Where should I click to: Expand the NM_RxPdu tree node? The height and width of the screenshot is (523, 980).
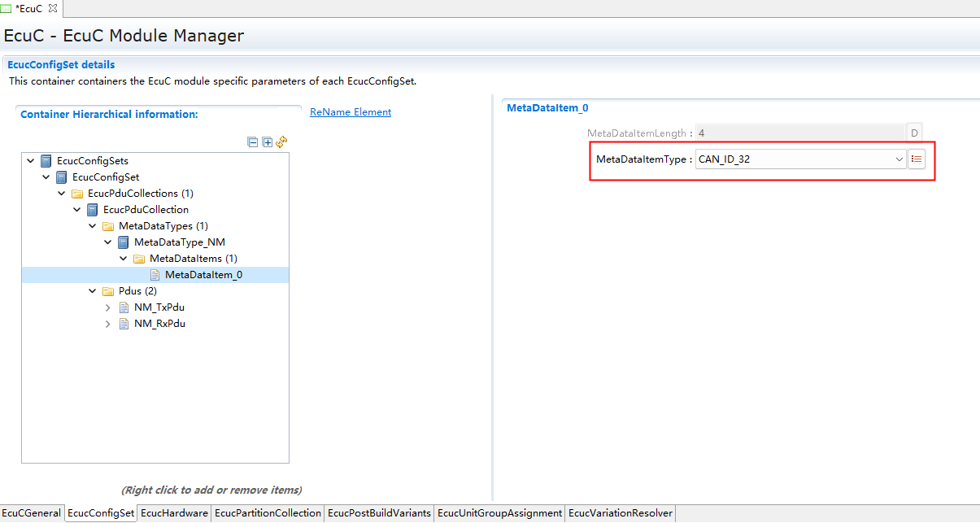(108, 324)
